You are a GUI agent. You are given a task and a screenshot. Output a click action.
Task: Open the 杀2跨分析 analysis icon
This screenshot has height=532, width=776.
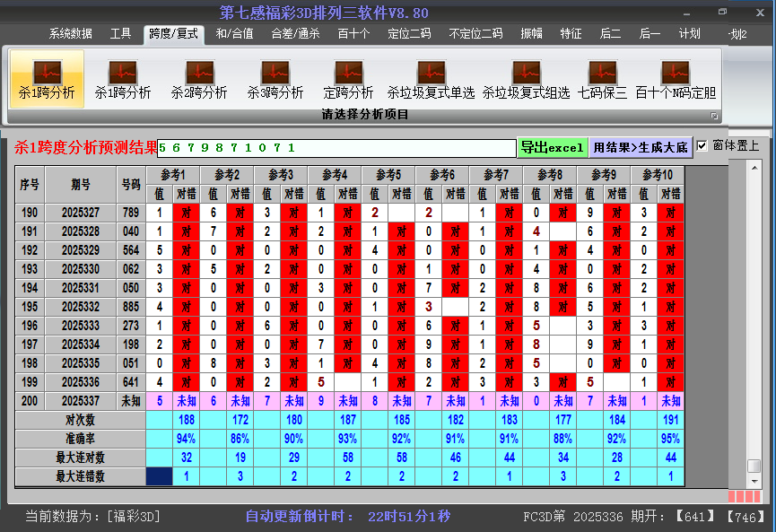(199, 79)
